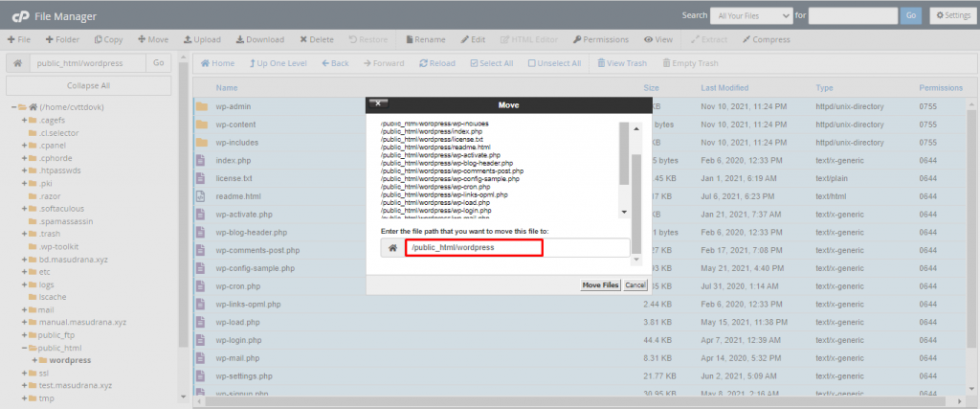
Task: Close the Move dialog with X
Action: coord(378,103)
